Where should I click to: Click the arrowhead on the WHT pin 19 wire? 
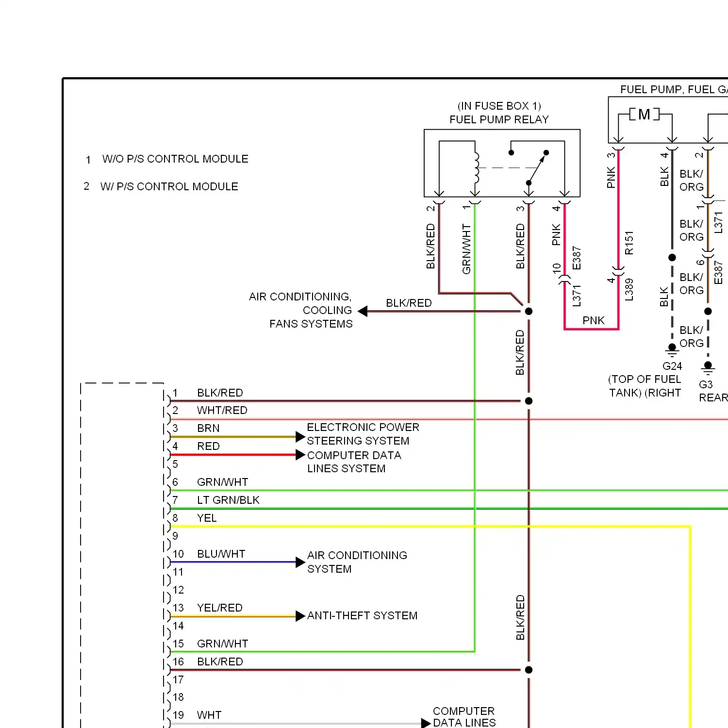[426, 723]
